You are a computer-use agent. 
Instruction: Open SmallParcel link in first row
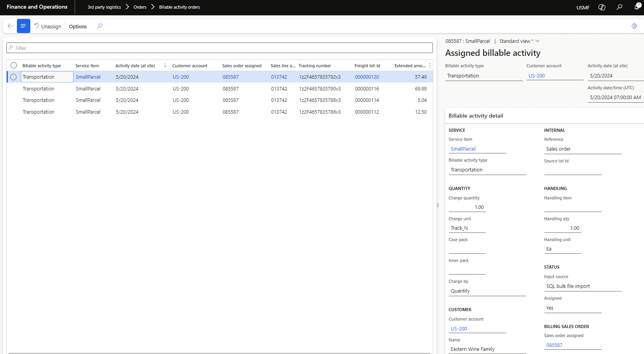point(88,77)
